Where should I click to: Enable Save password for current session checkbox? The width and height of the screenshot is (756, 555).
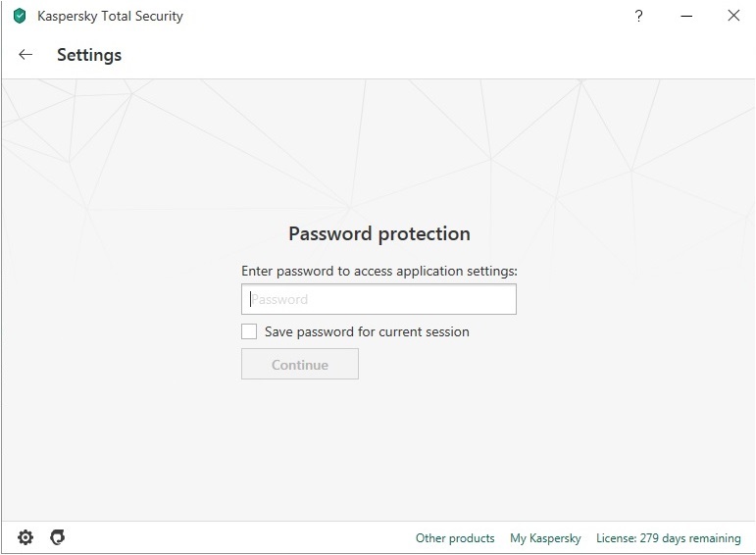[249, 331]
